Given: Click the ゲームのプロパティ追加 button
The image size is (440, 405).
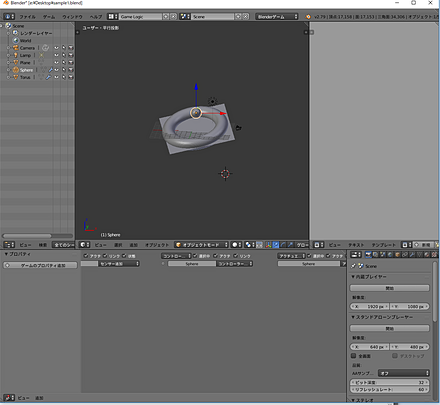Looking at the screenshot, I should click(x=40, y=265).
